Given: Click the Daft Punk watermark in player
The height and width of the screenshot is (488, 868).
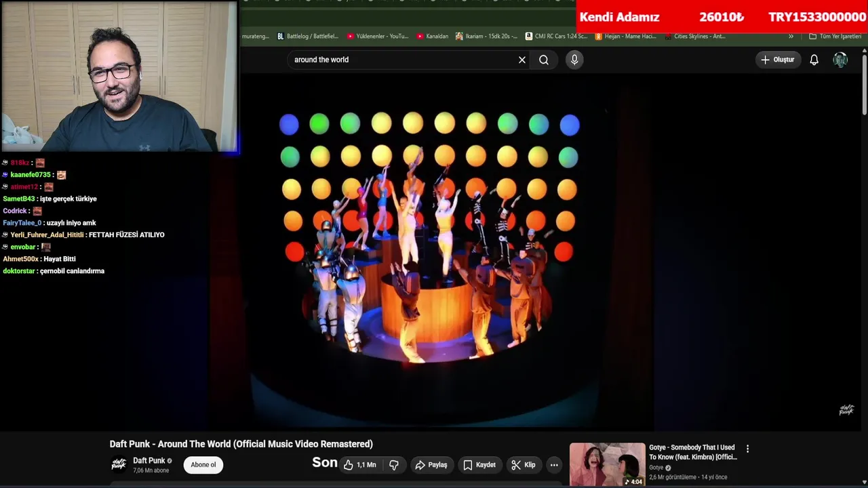Looking at the screenshot, I should pyautogui.click(x=846, y=410).
